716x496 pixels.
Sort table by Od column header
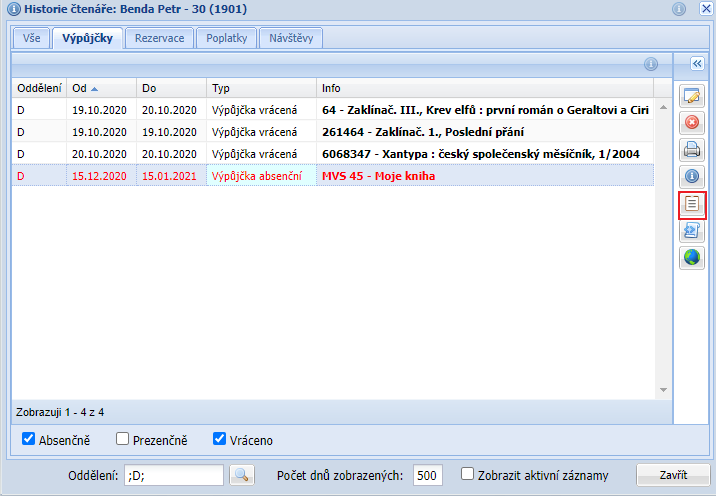coord(100,88)
